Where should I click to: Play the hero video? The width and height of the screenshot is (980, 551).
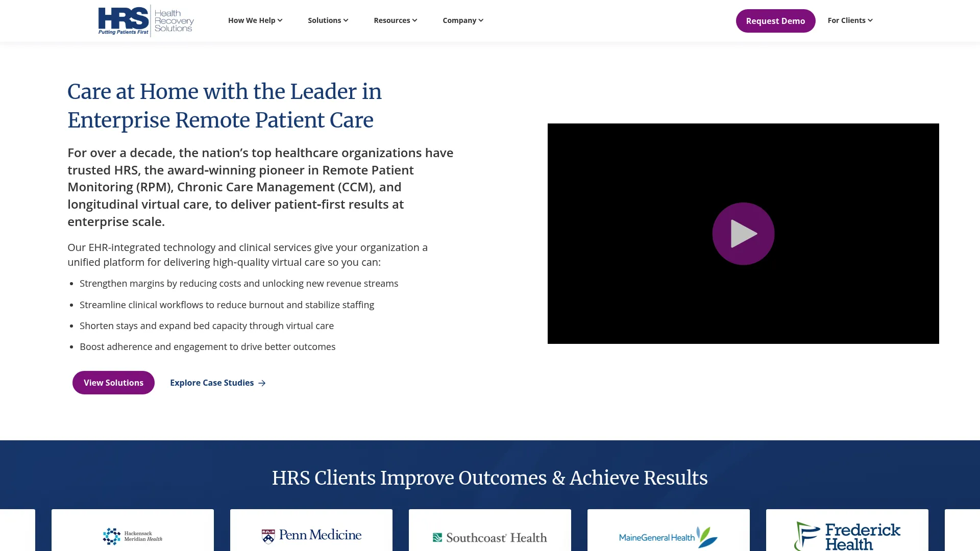coord(743,234)
